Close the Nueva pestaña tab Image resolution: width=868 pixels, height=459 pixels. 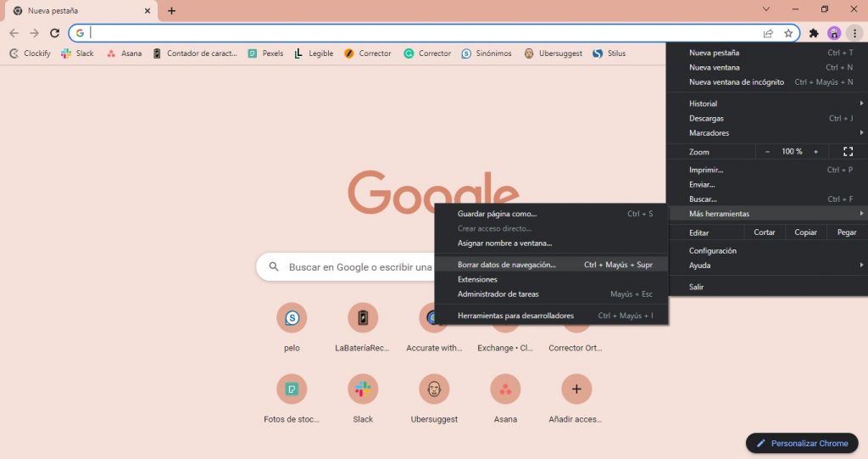(147, 10)
